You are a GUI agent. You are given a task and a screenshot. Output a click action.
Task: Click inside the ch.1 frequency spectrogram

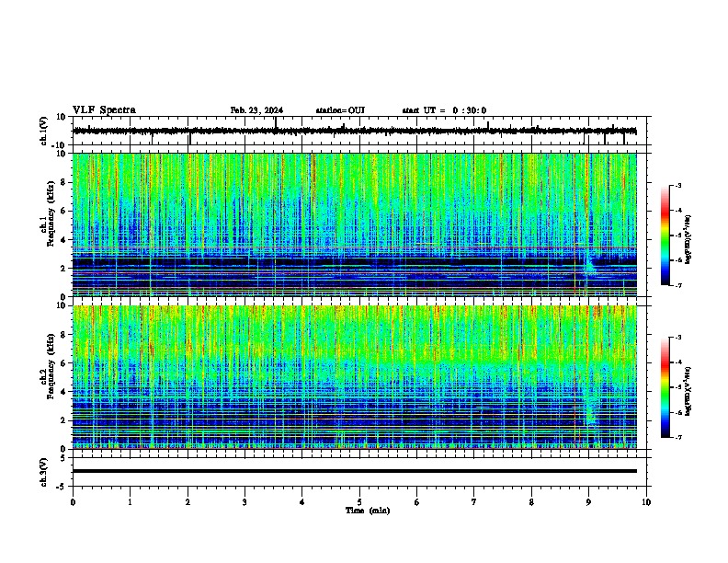tap(355, 224)
